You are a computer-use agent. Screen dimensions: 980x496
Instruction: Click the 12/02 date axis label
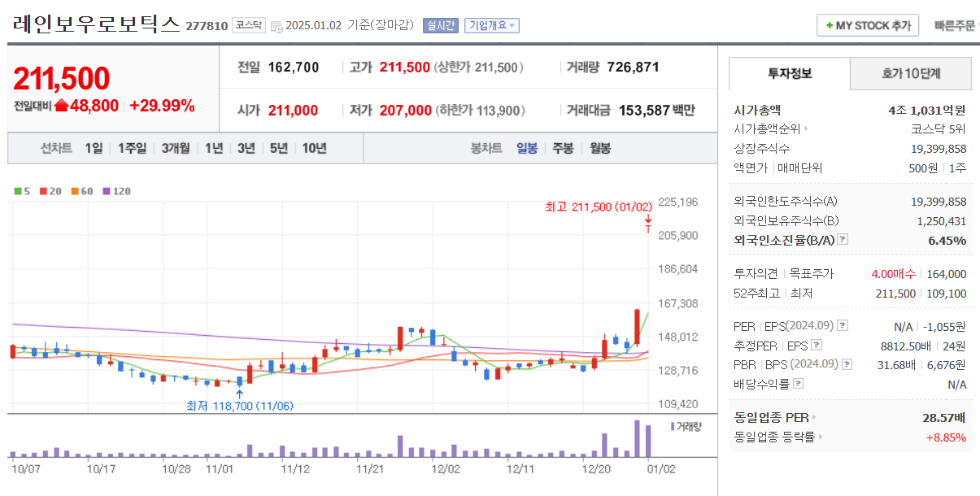[446, 468]
